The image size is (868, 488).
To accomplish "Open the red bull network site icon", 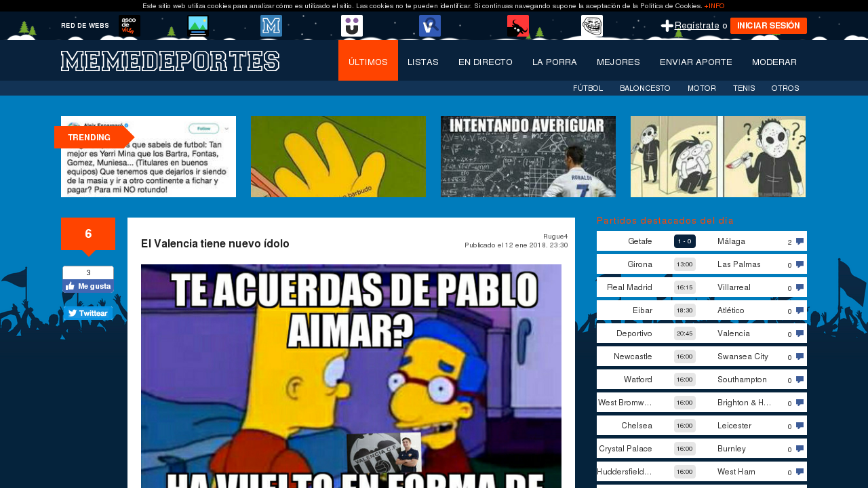I will pos(518,26).
